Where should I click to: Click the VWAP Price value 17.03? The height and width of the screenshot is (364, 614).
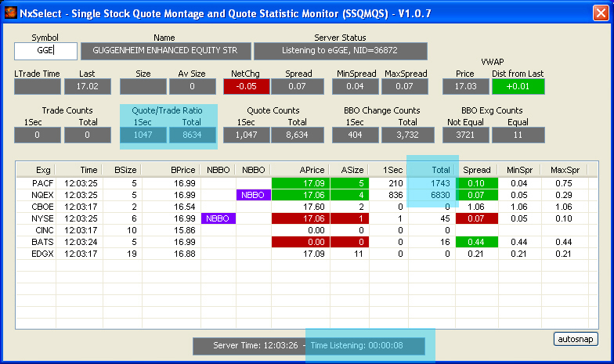[x=465, y=86]
